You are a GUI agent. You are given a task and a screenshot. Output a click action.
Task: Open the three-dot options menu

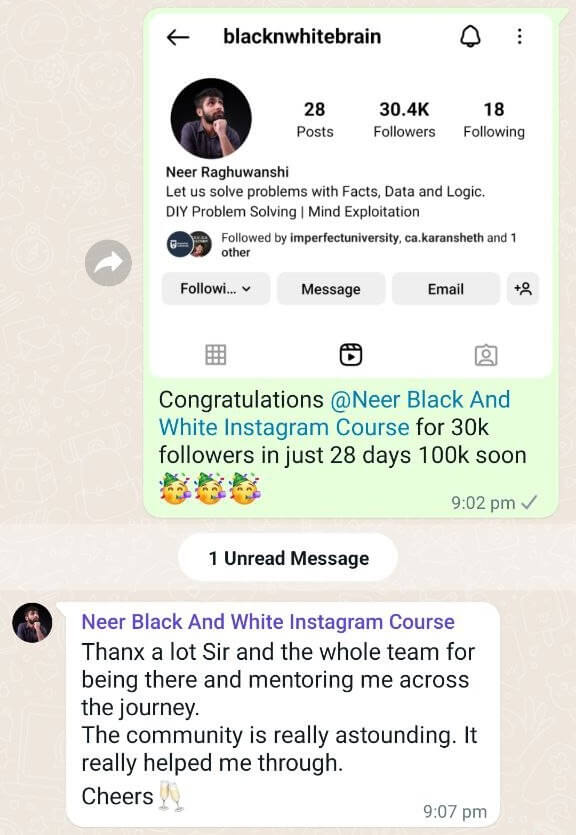click(520, 36)
